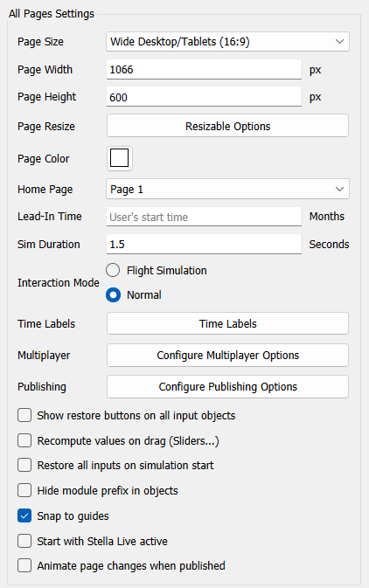The image size is (369, 588).
Task: Enable Start with Stella Live active
Action: point(24,541)
